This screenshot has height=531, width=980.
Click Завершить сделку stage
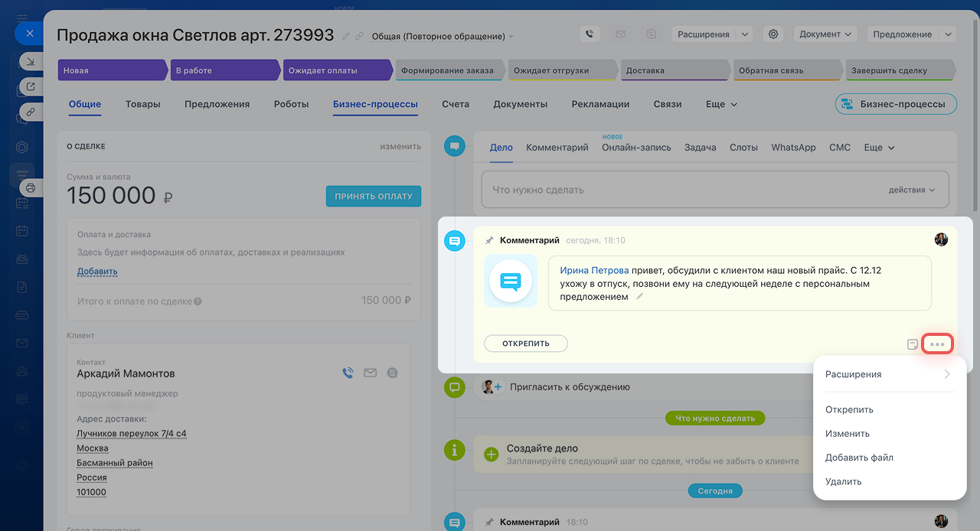coord(900,70)
